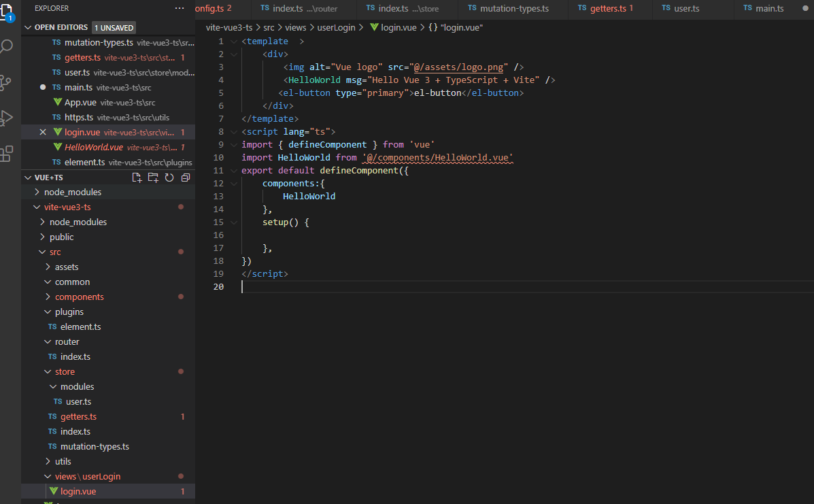814x504 pixels.
Task: Click the New File icon in VUE+TS
Action: pyautogui.click(x=137, y=178)
